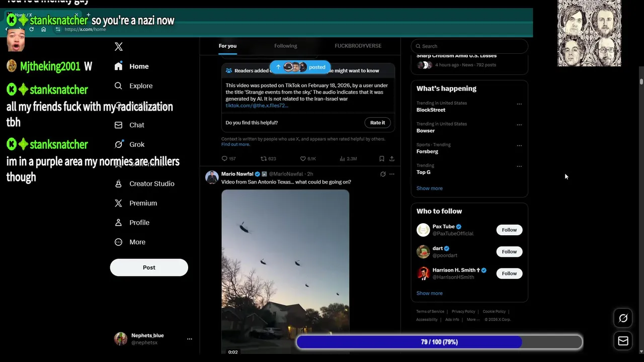Open options for Top G trend

(x=519, y=166)
